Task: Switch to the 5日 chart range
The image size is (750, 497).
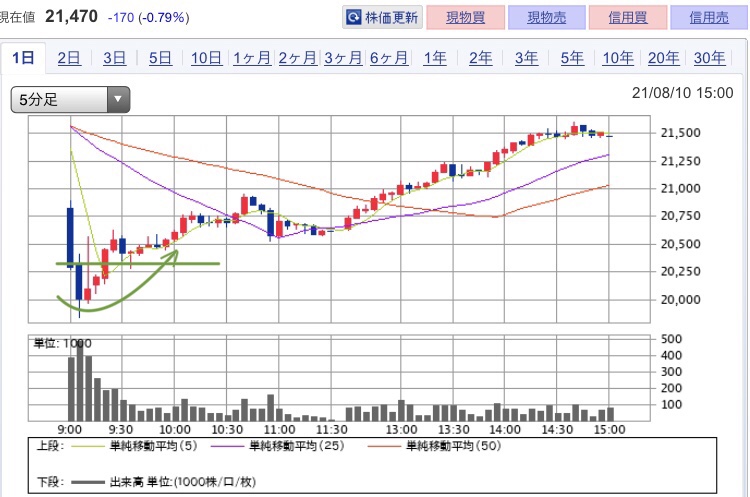Action: pyautogui.click(x=160, y=58)
